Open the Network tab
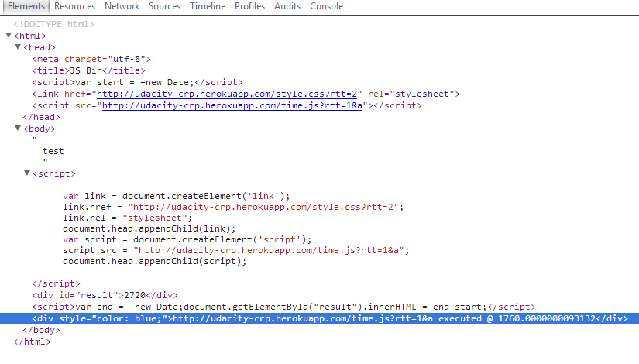Viewport: 639px width, 364px height. click(122, 6)
